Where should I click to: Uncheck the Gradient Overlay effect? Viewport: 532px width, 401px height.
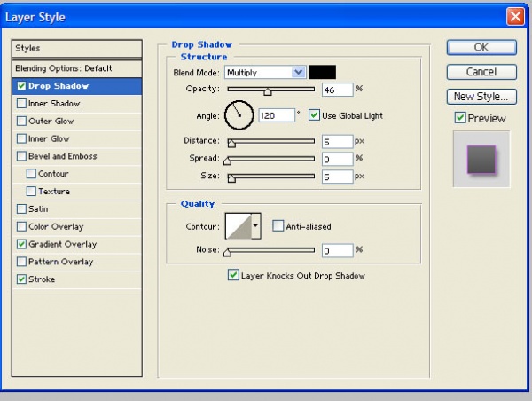pos(21,244)
